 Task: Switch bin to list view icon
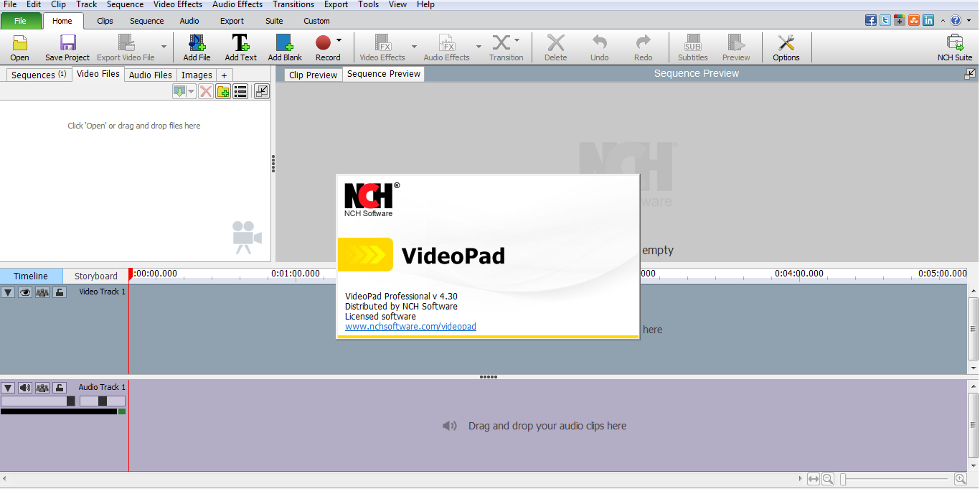point(240,91)
